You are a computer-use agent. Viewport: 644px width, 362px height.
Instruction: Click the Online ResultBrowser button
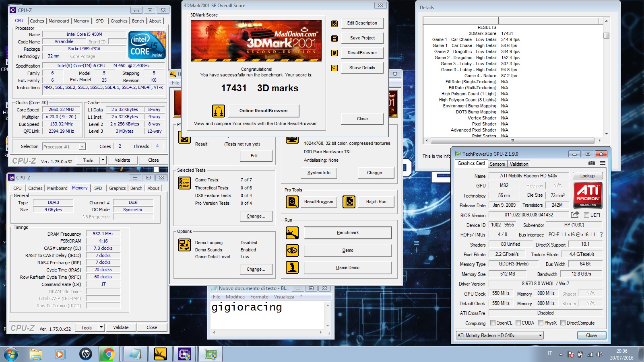(264, 111)
